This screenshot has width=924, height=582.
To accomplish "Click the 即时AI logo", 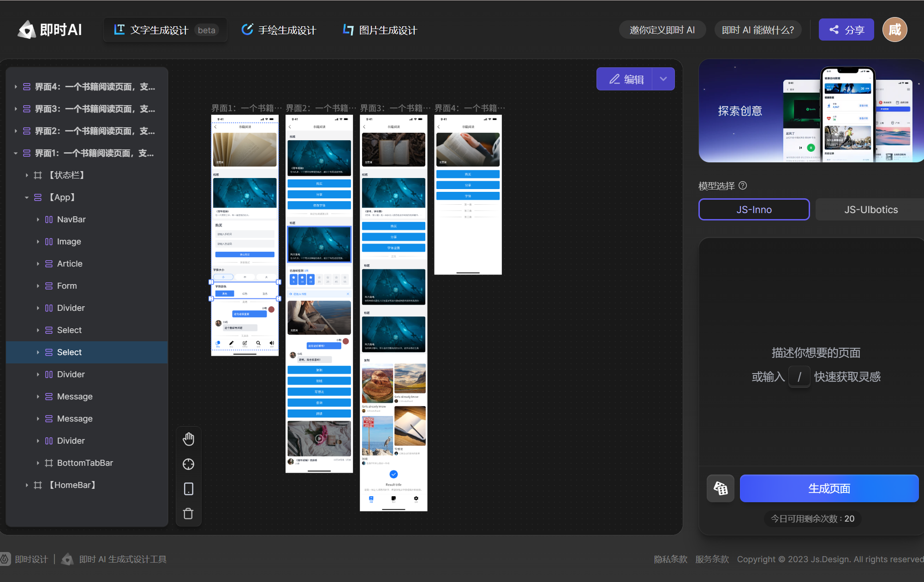I will (x=50, y=30).
